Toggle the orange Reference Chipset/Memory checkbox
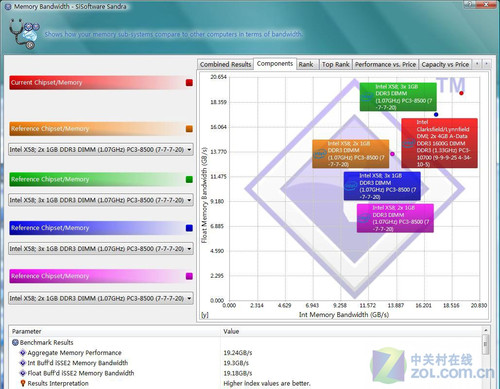Screen dimensions: 500x389 (x=189, y=129)
